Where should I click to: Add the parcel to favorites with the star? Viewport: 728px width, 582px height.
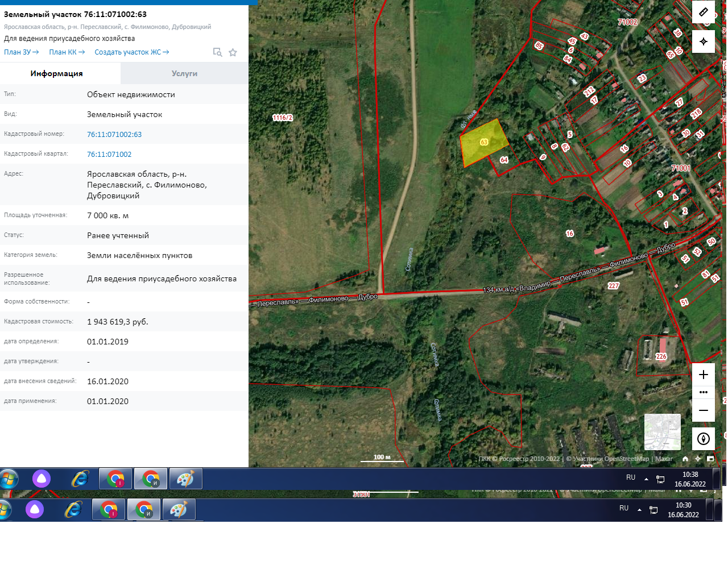pyautogui.click(x=233, y=52)
